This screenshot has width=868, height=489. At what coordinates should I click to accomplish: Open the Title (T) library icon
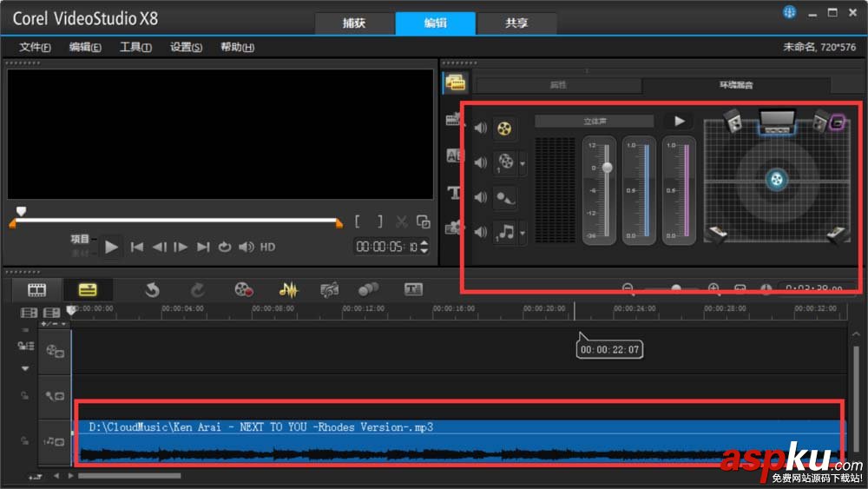454,192
